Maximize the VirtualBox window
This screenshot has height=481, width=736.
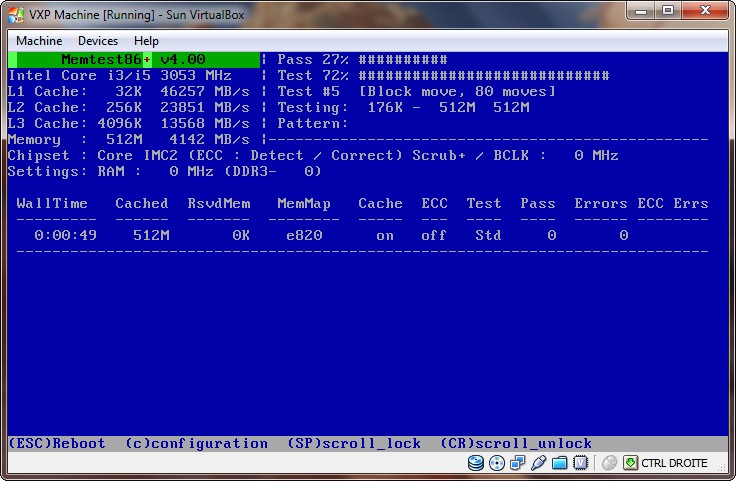668,10
